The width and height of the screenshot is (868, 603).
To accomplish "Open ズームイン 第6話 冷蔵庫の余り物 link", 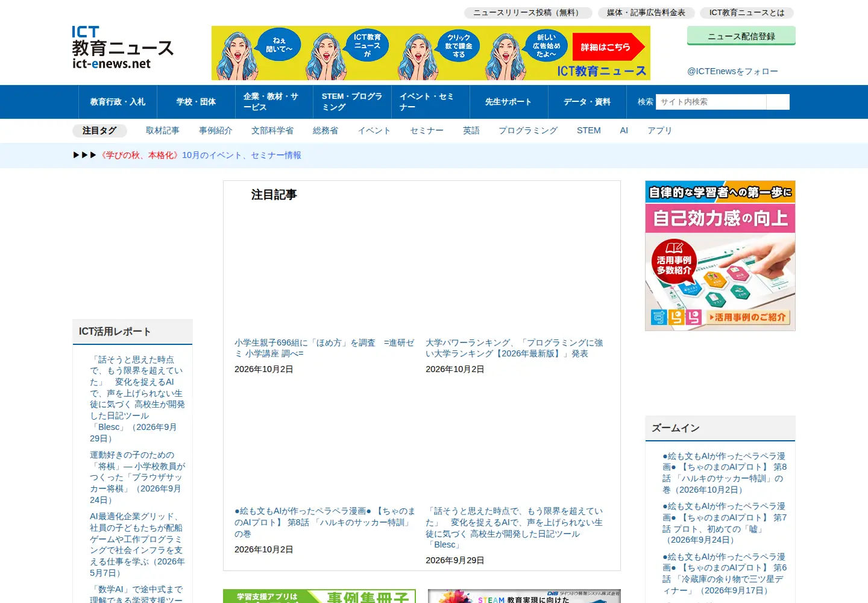I will [724, 573].
